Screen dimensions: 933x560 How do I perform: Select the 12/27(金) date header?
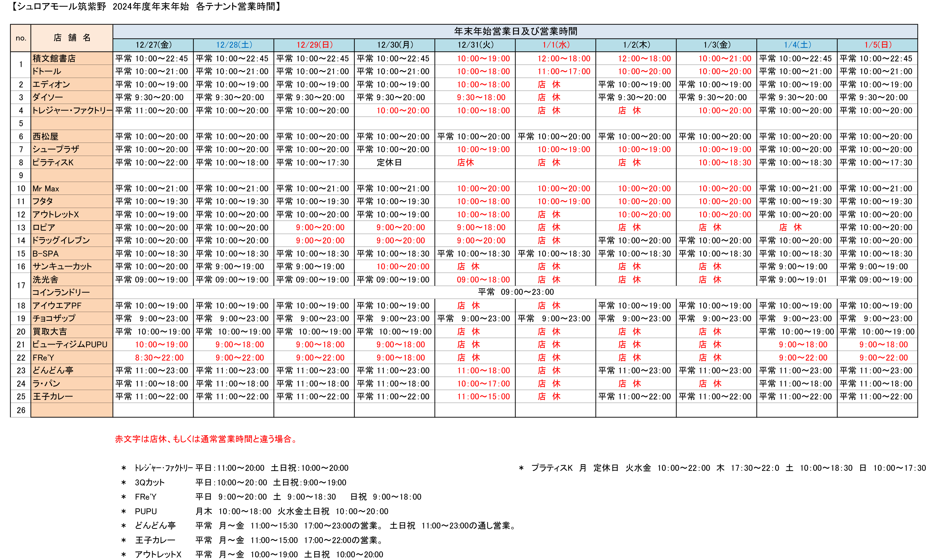(x=153, y=45)
